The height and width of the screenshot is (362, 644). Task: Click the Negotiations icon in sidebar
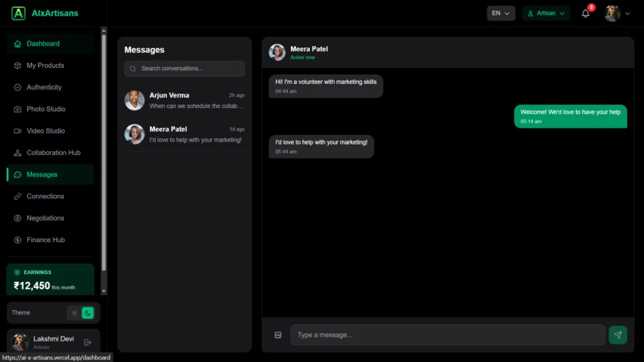[18, 218]
